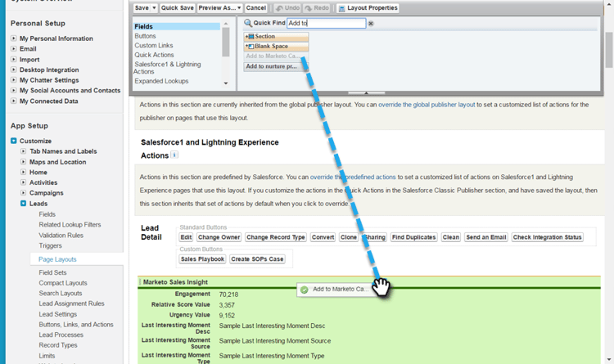Open Validation Rules under Leads
This screenshot has width=614, height=364.
tap(61, 236)
